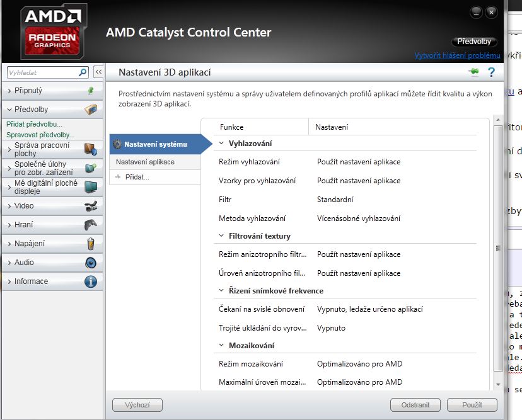Click the Audio speaker icon
522x420 pixels.
tap(91, 263)
